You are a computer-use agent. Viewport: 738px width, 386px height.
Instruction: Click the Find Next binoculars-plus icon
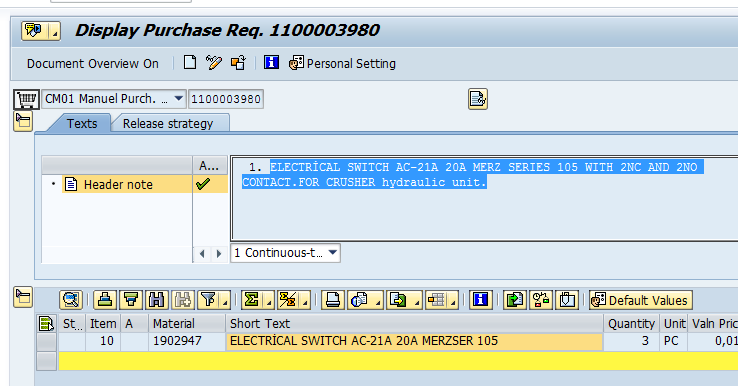tap(183, 300)
